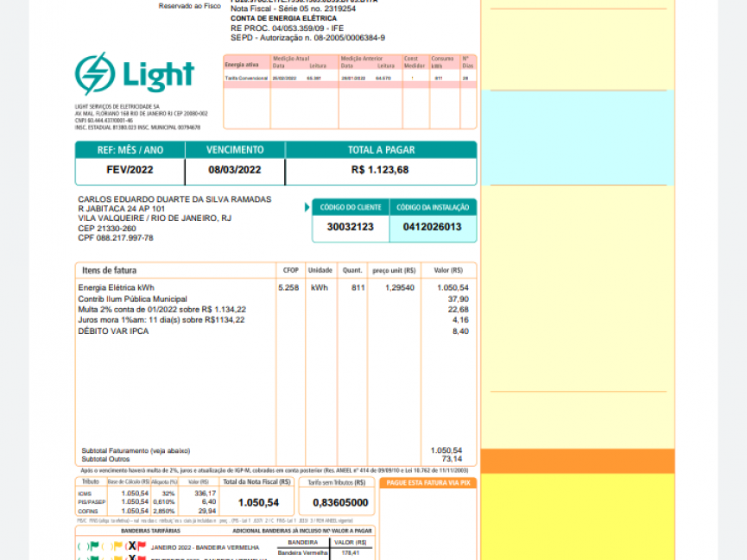This screenshot has width=747, height=560.
Task: Click the installation code 0412026013
Action: click(x=433, y=227)
